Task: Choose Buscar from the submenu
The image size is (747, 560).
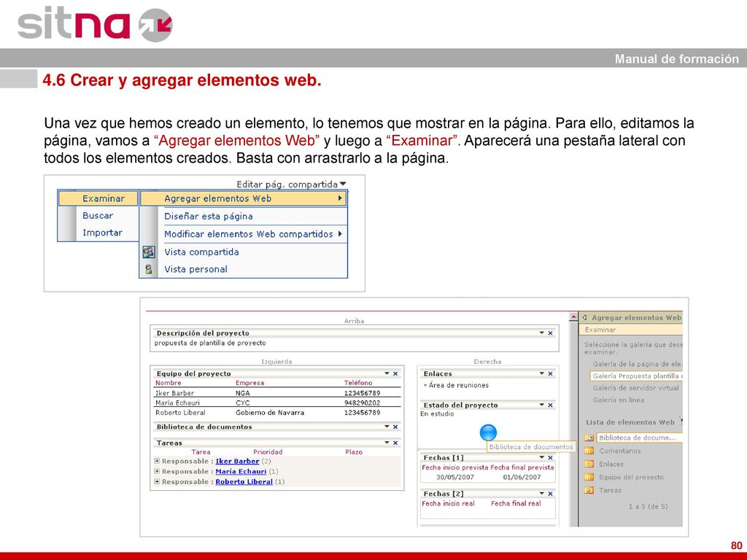Action: coord(98,216)
